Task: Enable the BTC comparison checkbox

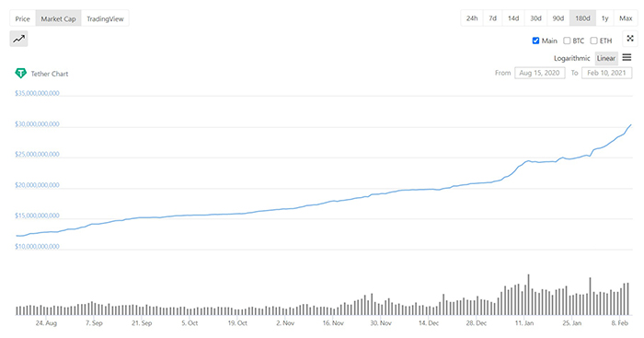Action: (567, 41)
